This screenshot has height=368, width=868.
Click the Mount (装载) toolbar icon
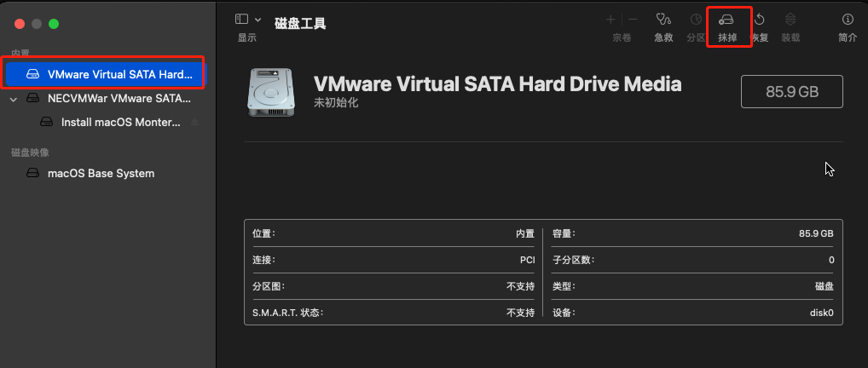(x=790, y=20)
